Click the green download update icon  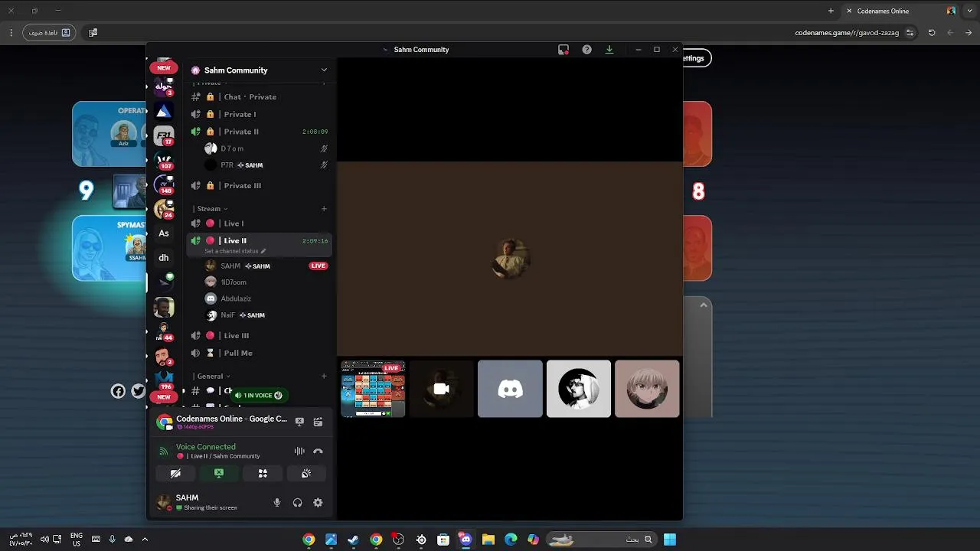coord(609,50)
